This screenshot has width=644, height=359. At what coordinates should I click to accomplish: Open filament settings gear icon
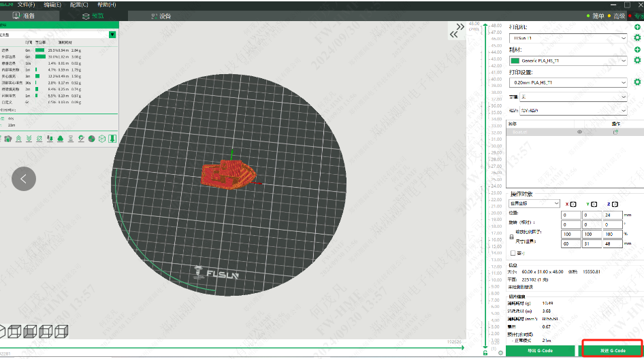[x=637, y=61]
